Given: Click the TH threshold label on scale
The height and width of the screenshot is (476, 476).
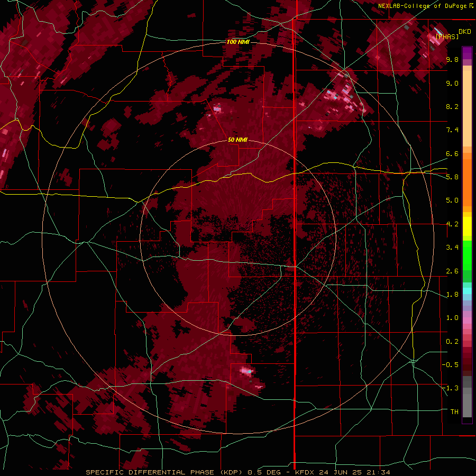Looking at the screenshot, I should 454,412.
